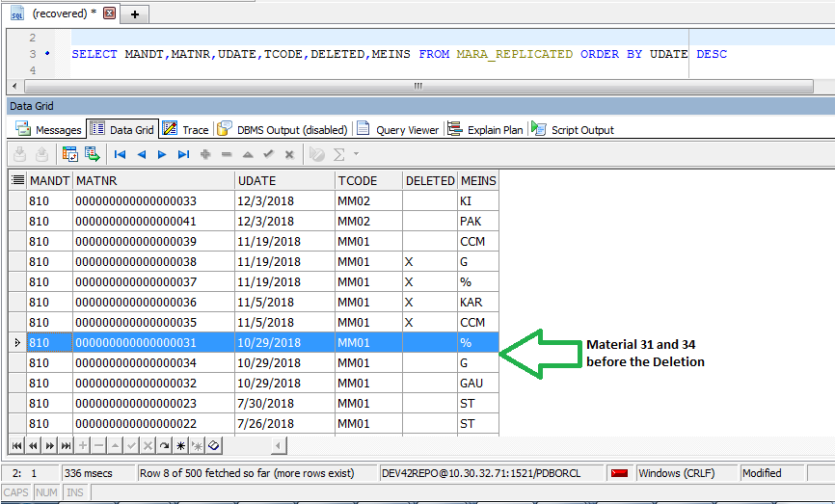
Task: Select the 11/5/2018 cell for material 36
Action: point(284,302)
